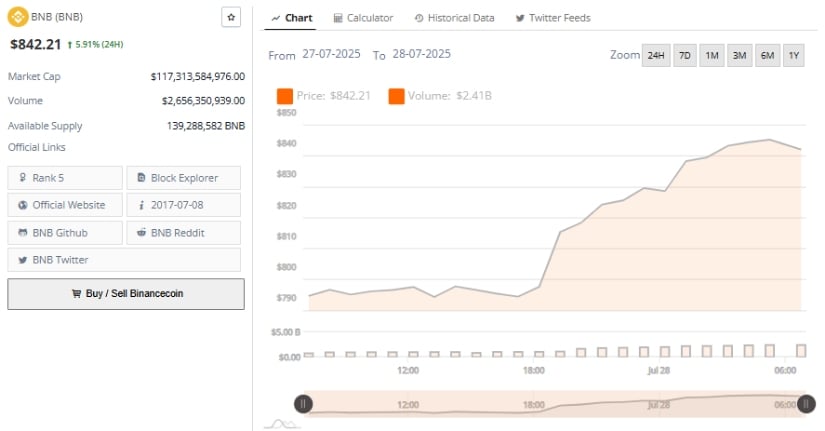Open the BNB Github link

pyautogui.click(x=65, y=233)
